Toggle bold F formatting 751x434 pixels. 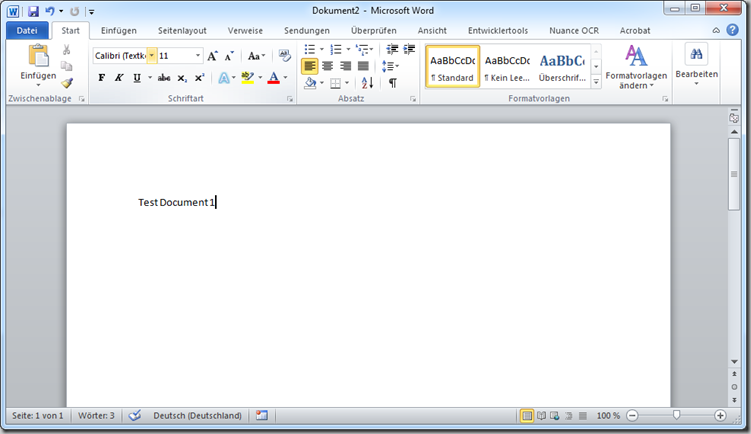pos(102,78)
